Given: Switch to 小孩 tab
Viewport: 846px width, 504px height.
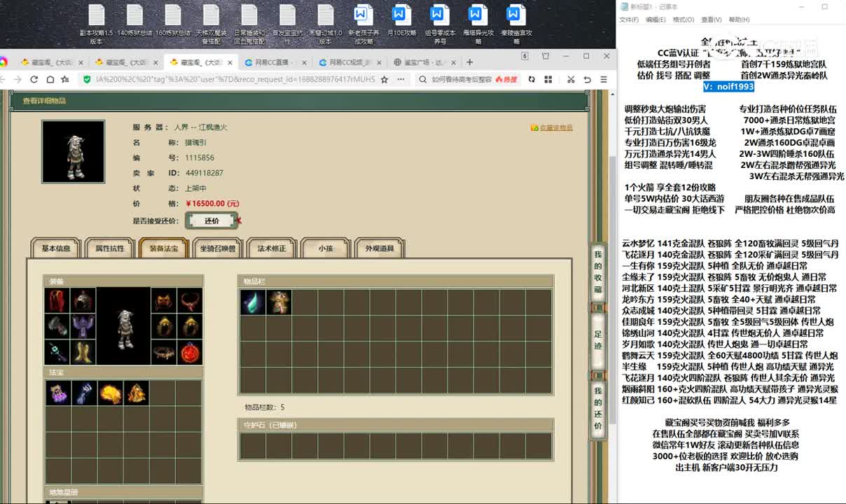Looking at the screenshot, I should pyautogui.click(x=325, y=248).
